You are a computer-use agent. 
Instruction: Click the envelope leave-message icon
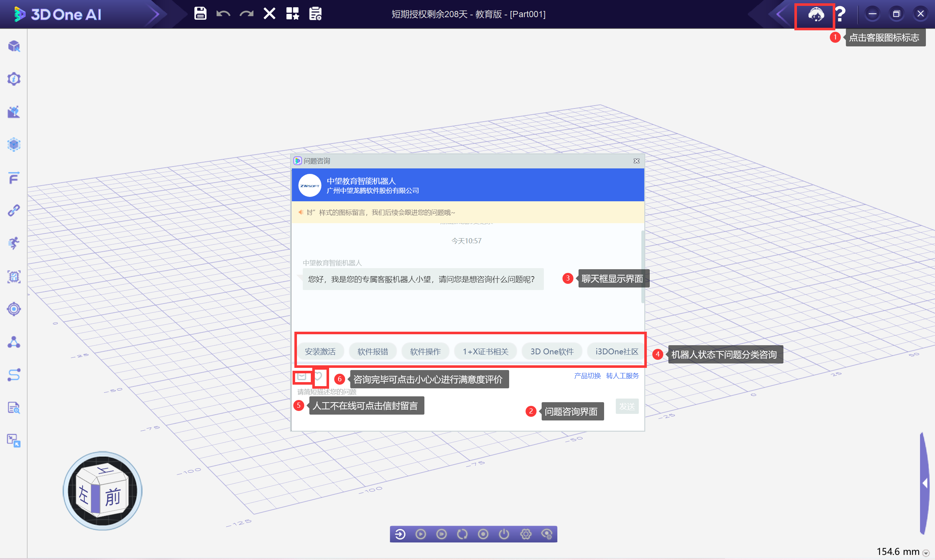coord(301,376)
